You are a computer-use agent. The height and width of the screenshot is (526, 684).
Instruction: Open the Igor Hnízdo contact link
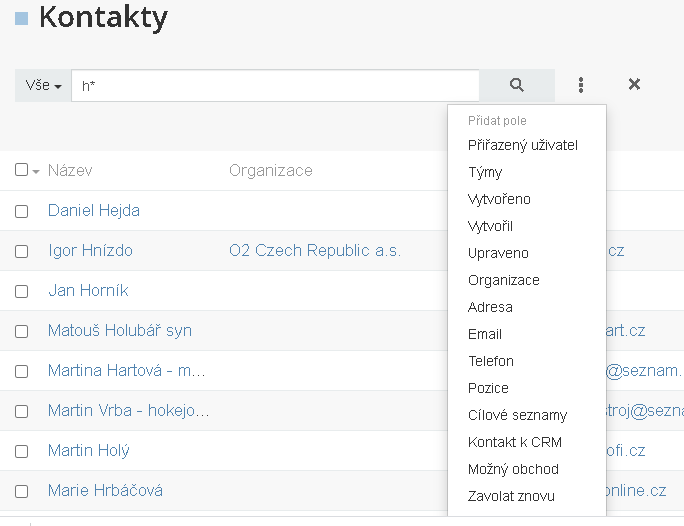90,251
